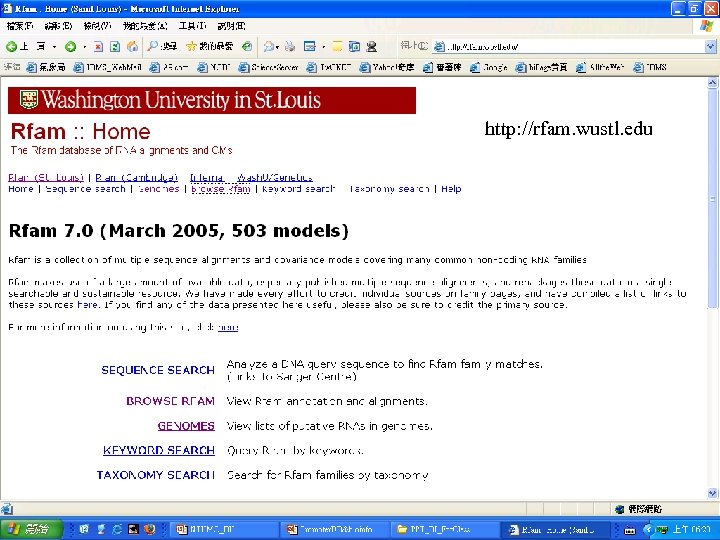Click Washington University crest logo

(28, 100)
